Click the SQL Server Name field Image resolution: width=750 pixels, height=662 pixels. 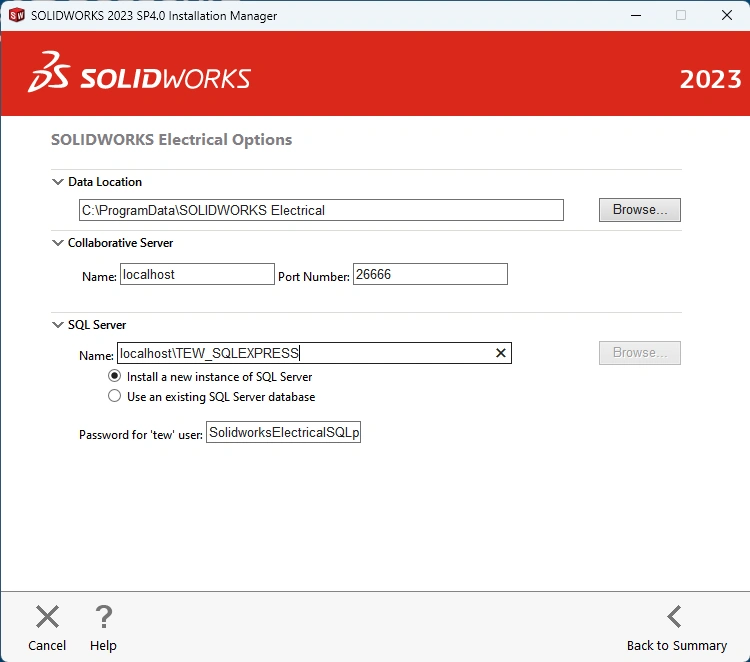pyautogui.click(x=314, y=353)
